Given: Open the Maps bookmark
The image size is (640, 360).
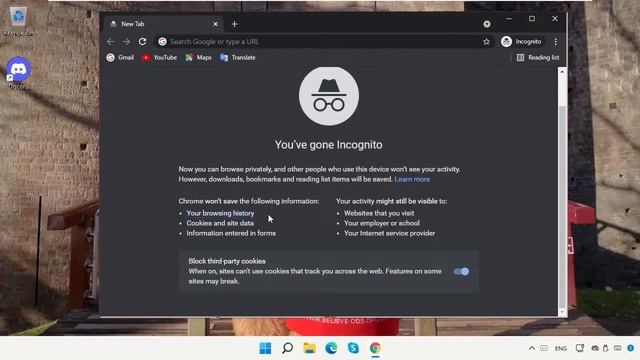Looking at the screenshot, I should coord(198,58).
